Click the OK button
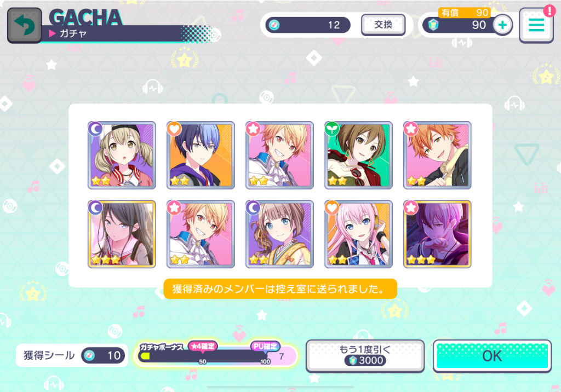This screenshot has width=561, height=392. [492, 356]
